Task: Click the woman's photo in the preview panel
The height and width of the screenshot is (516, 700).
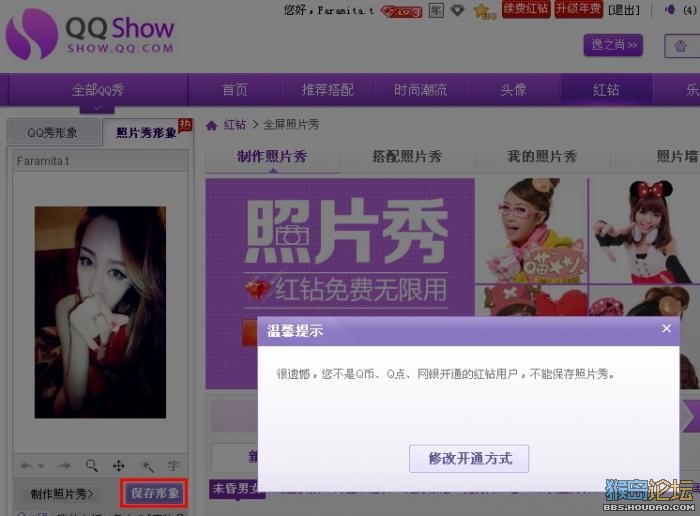Action: tap(100, 312)
